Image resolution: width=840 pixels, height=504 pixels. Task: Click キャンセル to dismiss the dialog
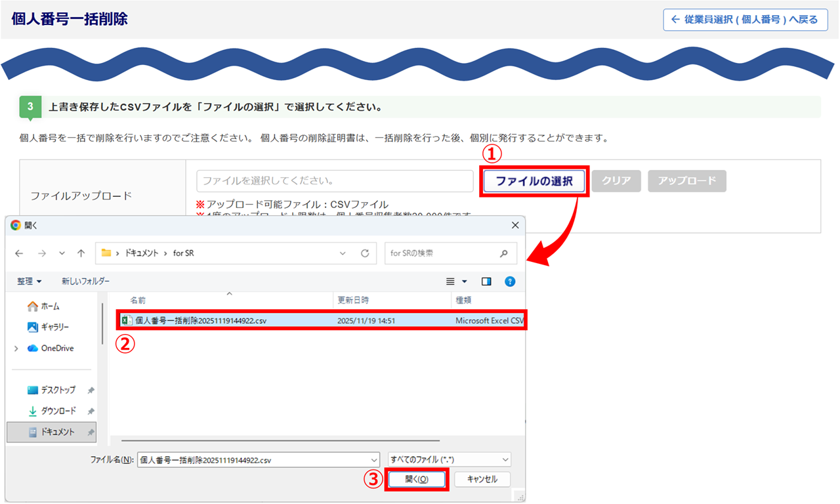(x=482, y=480)
